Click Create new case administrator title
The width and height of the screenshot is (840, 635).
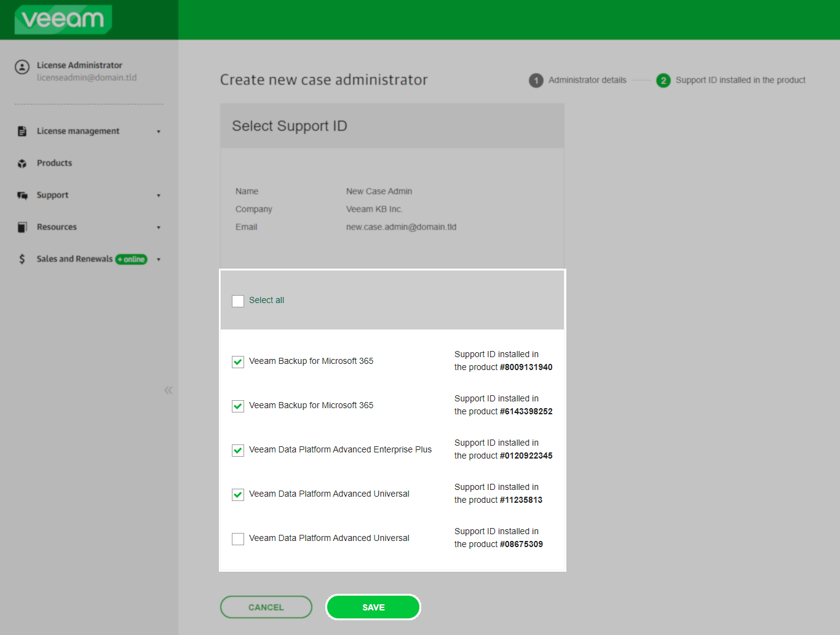323,80
